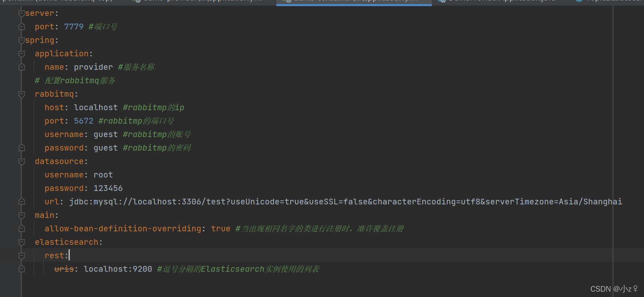644x297 pixels.
Task: Click the jdbc:mysql url value
Action: [x=346, y=202]
